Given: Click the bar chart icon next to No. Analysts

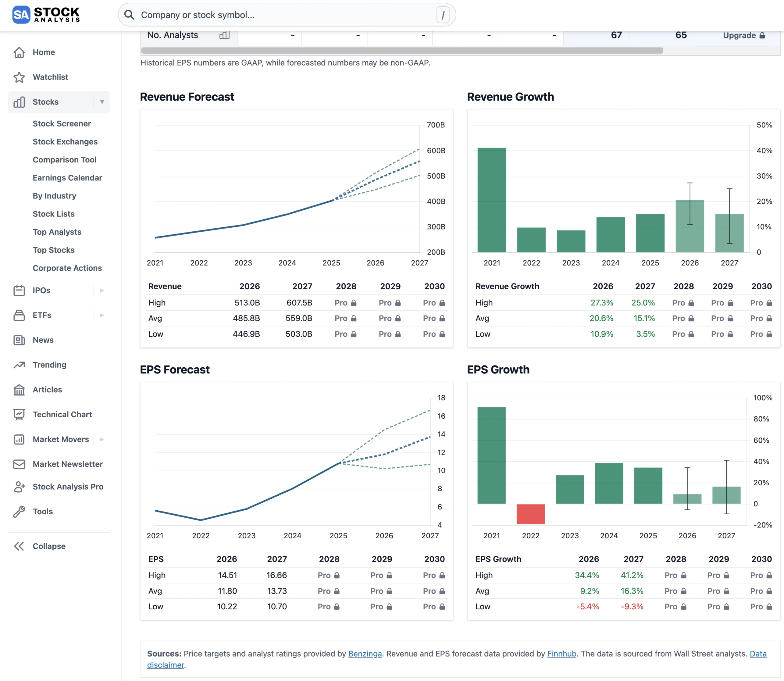Looking at the screenshot, I should pos(224,35).
